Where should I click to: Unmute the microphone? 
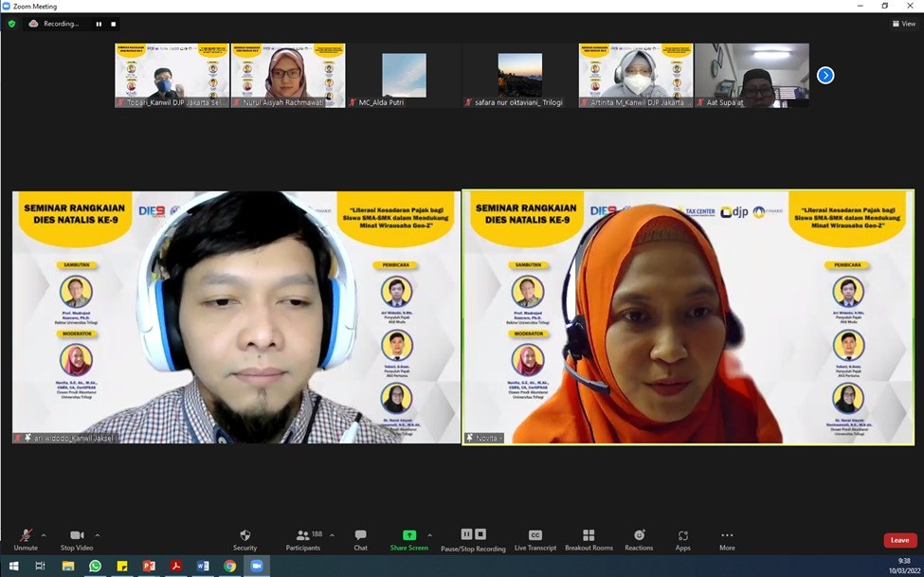tap(26, 539)
